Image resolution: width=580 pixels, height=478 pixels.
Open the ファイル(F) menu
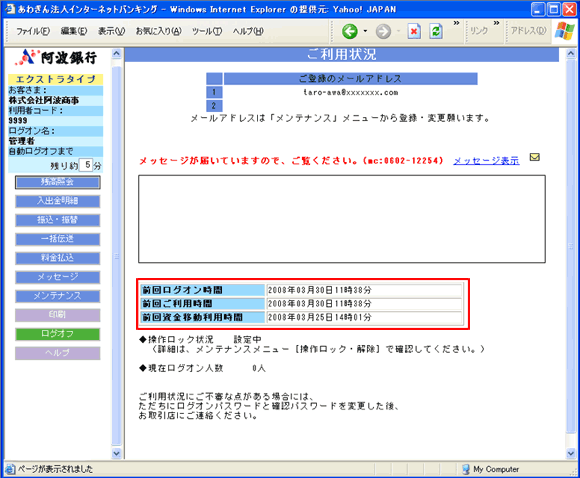33,31
